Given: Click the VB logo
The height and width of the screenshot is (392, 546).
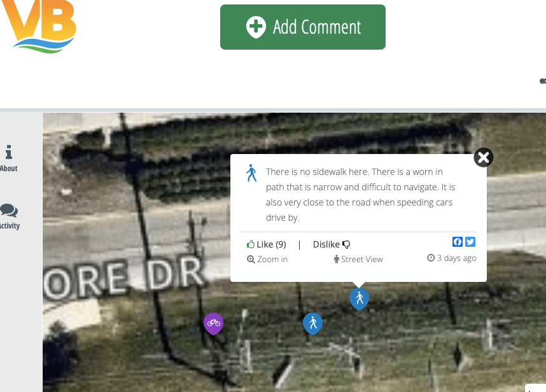Looking at the screenshot, I should click(38, 27).
